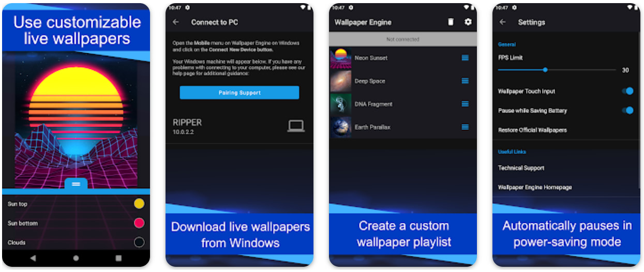Open the Deep Space wallpaper thumbnail
Image resolution: width=644 pixels, height=272 pixels.
(x=341, y=81)
